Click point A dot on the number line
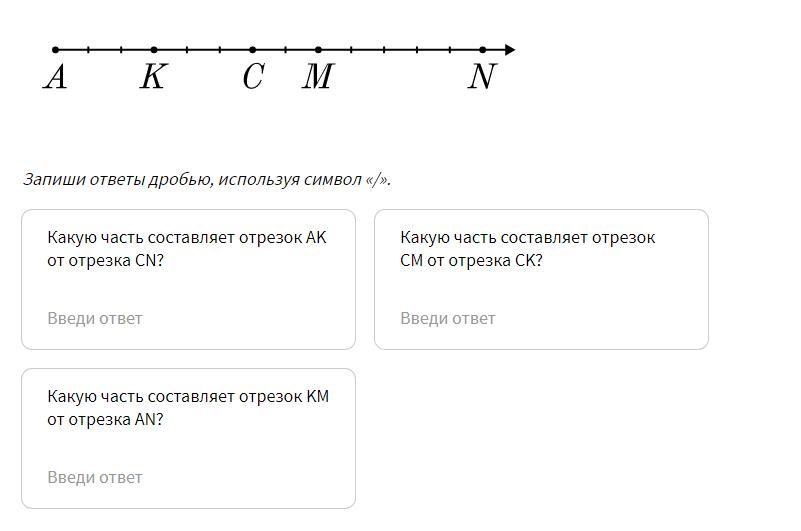 (x=55, y=49)
